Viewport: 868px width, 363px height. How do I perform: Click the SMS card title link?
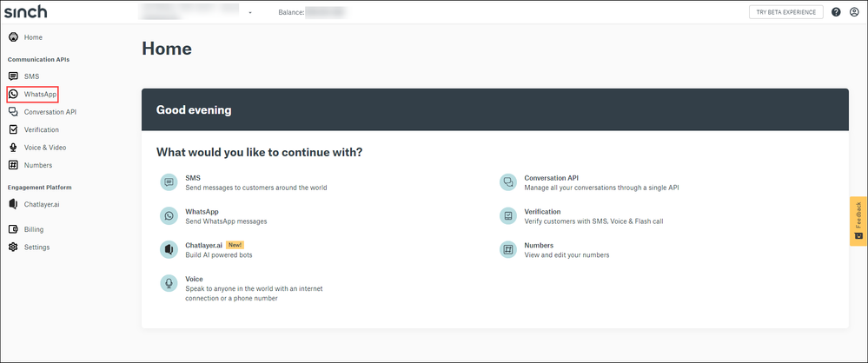pos(193,178)
